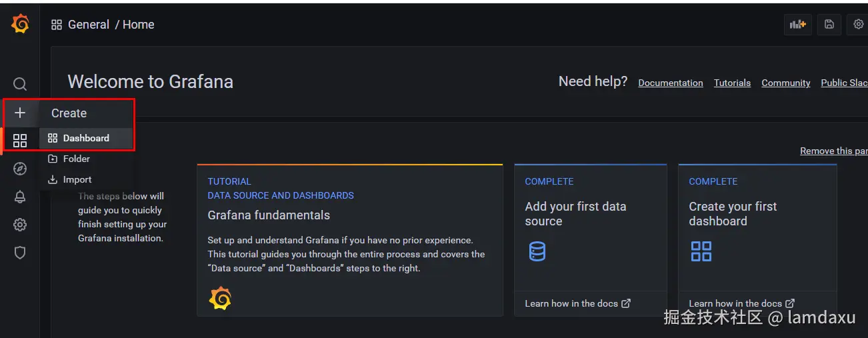Click DATA SOURCE AND DASHBOARDS label

281,195
